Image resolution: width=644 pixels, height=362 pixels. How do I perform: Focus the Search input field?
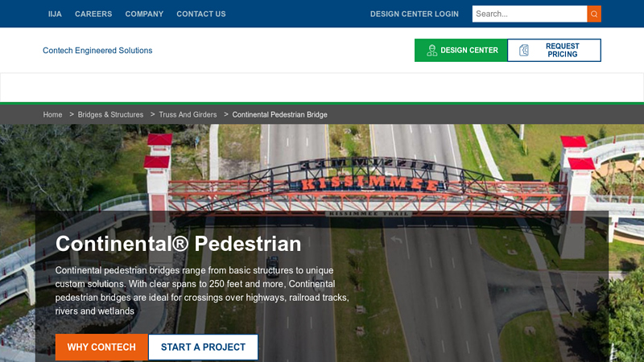pyautogui.click(x=530, y=14)
